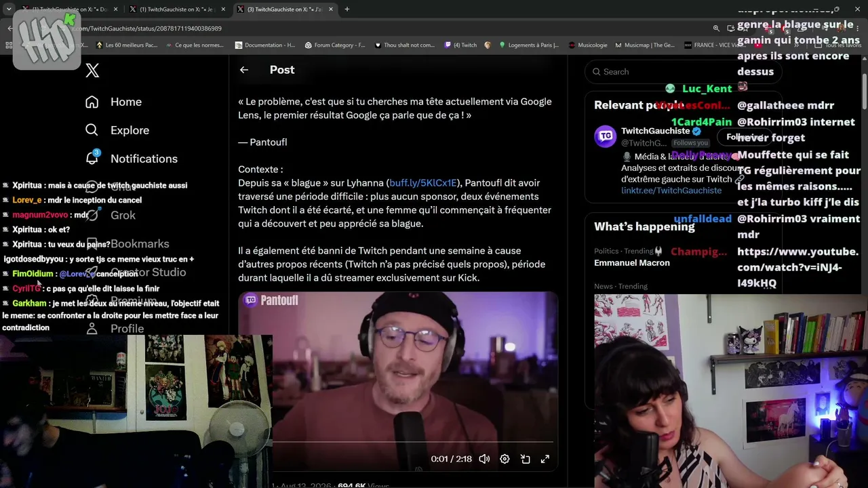Open the Emmanuel Macron trending topic
Screen dimensions: 868x488
[632, 263]
